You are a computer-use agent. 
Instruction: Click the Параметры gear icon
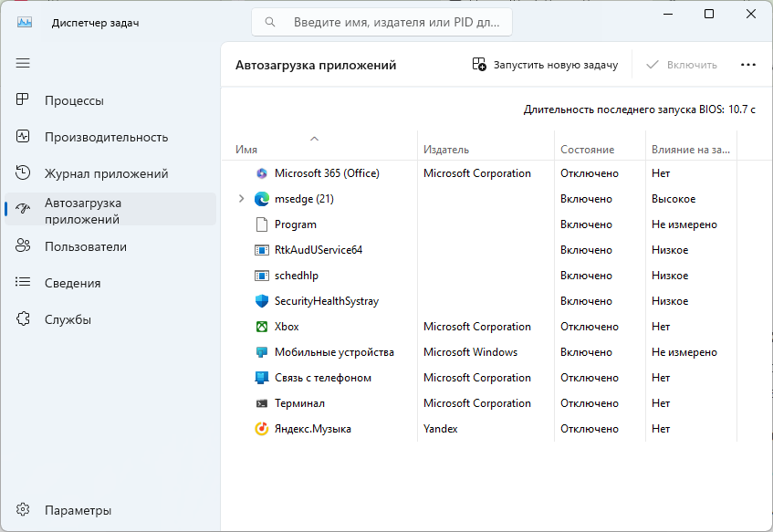point(24,510)
